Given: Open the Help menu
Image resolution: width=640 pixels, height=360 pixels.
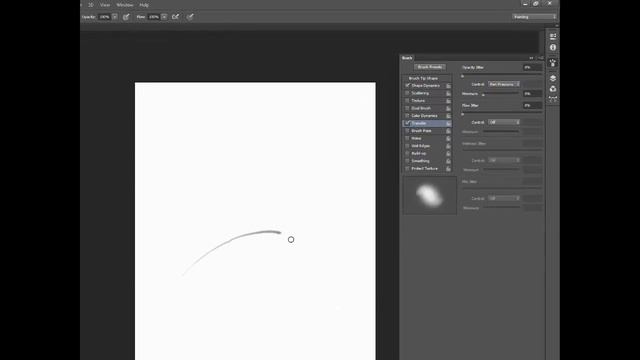Looking at the screenshot, I should (144, 5).
